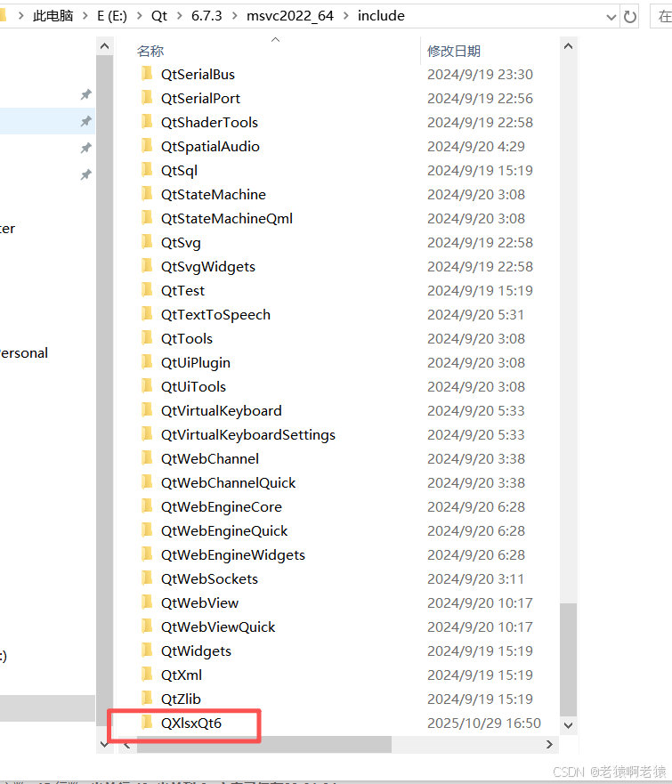Viewport: 672px width, 784px height.
Task: Click the QtTools folder icon
Action: click(147, 338)
